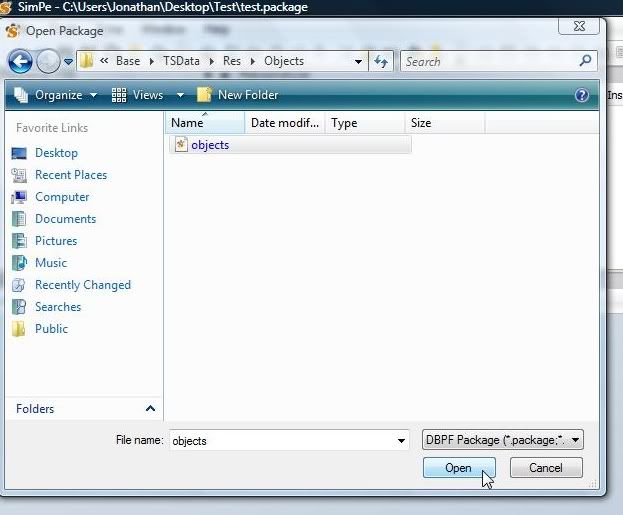Click the Pictures icon in Favorite Links
Image resolution: width=623 pixels, height=515 pixels.
click(19, 241)
